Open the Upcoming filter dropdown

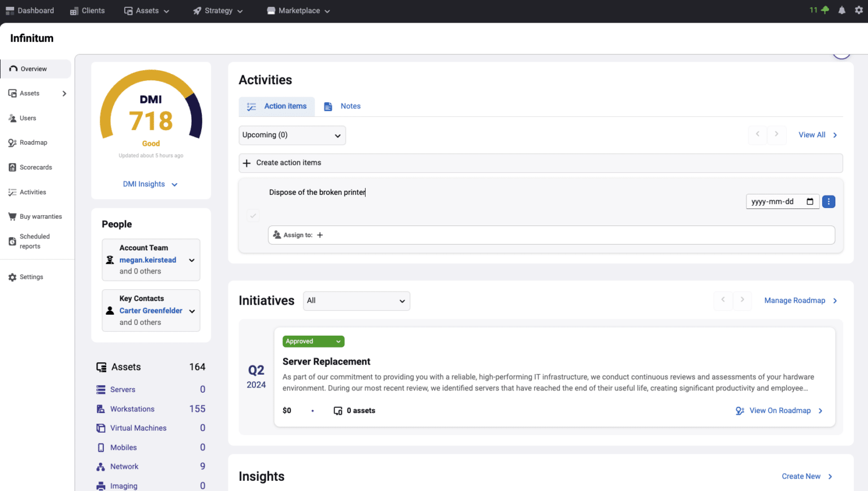[292, 135]
